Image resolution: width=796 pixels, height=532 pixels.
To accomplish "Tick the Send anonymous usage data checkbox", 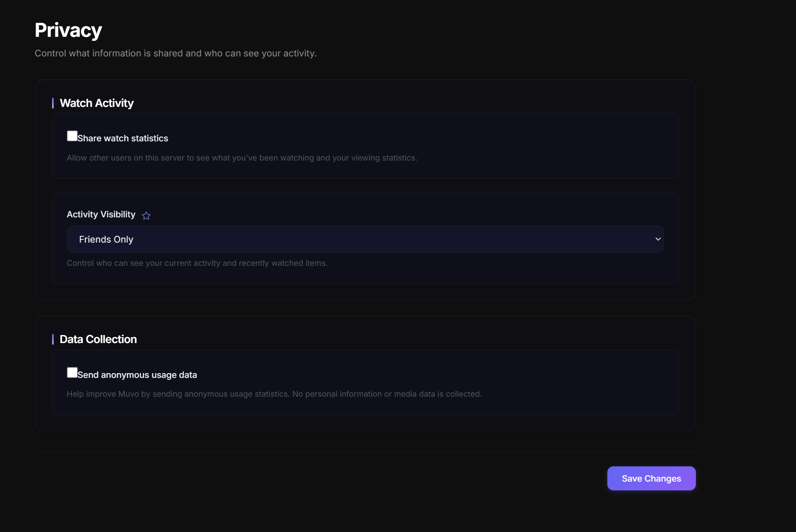I will (x=72, y=373).
